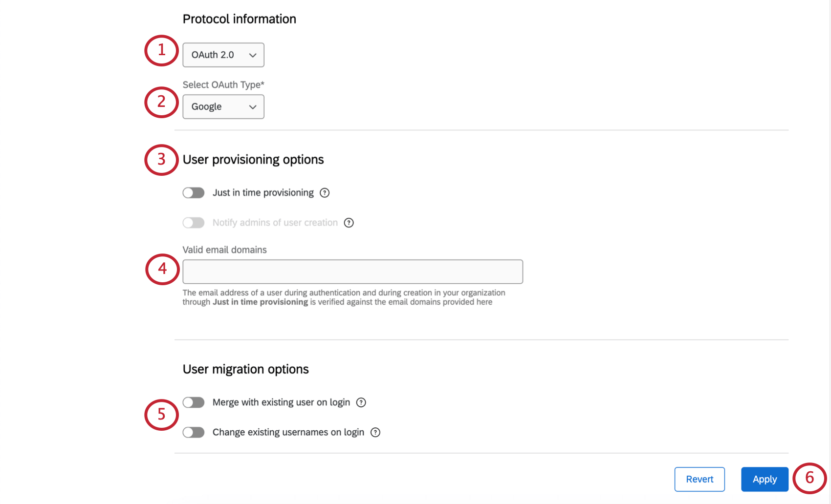Click help icon beside Merge with existing user on login
831x504 pixels.
pyautogui.click(x=361, y=402)
